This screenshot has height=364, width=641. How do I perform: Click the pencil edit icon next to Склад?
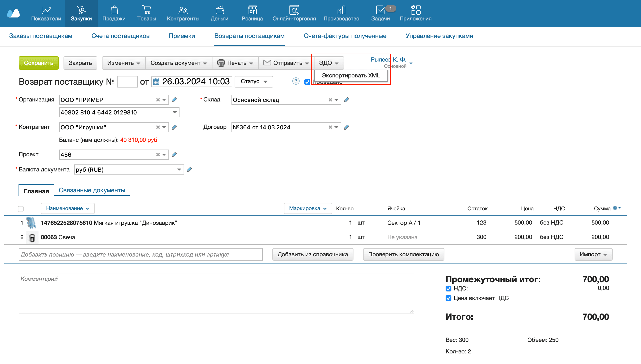click(346, 100)
